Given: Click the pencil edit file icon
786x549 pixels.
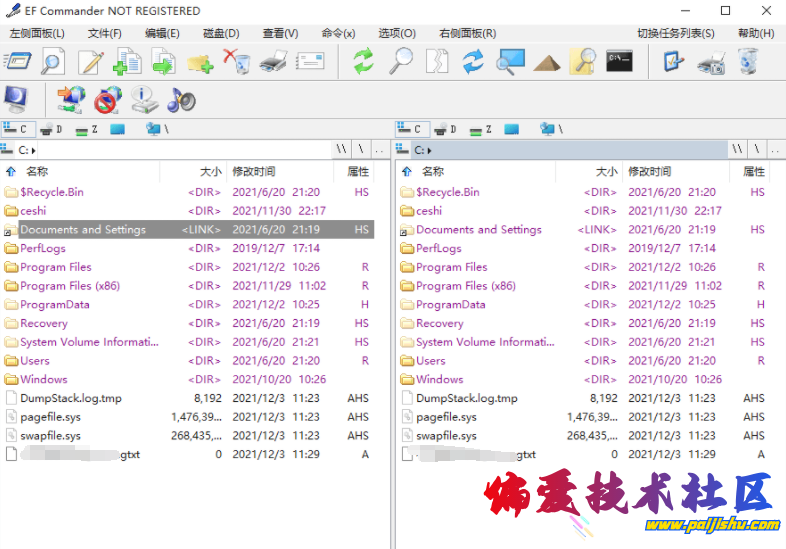Looking at the screenshot, I should (x=91, y=63).
